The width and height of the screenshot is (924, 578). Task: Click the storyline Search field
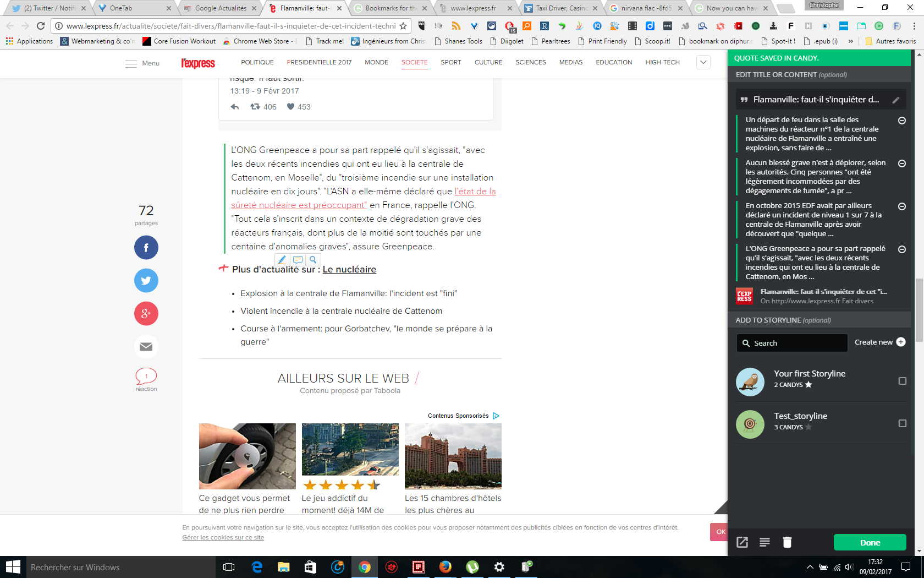pos(792,343)
